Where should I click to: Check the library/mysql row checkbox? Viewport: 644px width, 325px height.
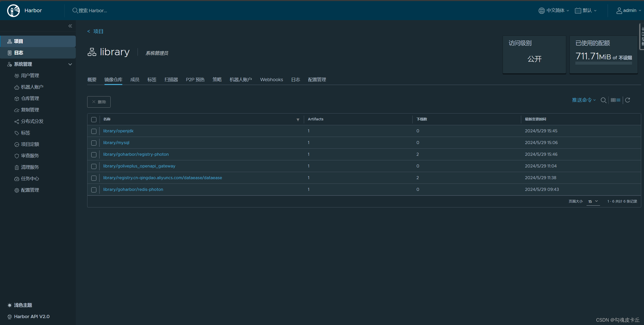[94, 143]
